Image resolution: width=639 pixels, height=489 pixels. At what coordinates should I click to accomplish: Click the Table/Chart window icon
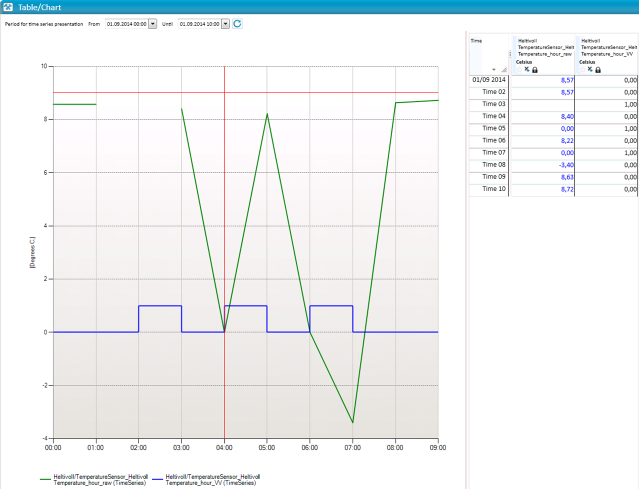click(x=8, y=7)
